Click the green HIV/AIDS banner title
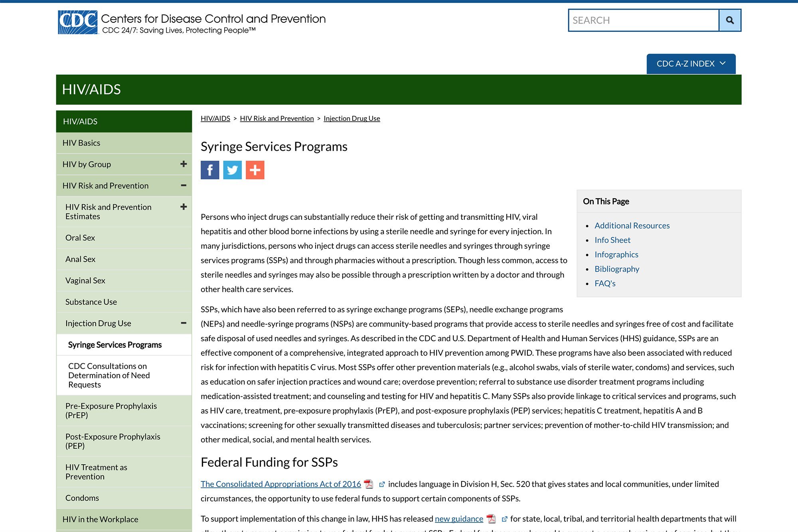Image resolution: width=798 pixels, height=532 pixels. [x=91, y=90]
